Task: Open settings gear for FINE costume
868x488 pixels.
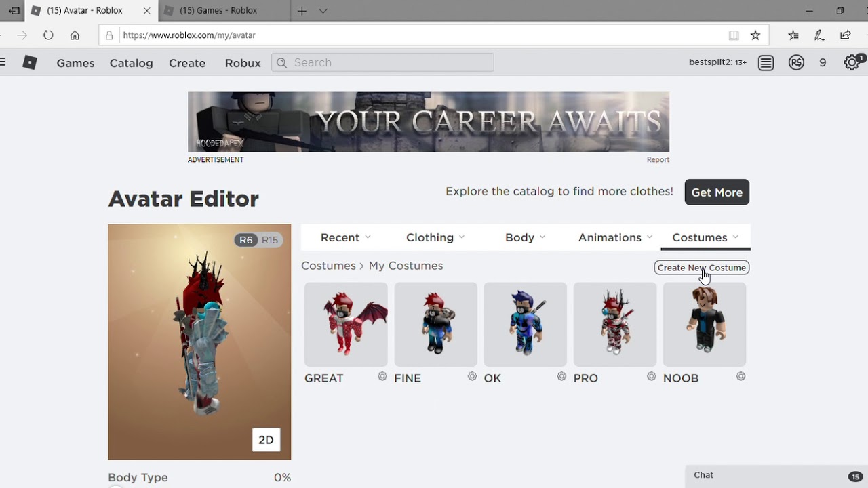Action: click(x=472, y=376)
